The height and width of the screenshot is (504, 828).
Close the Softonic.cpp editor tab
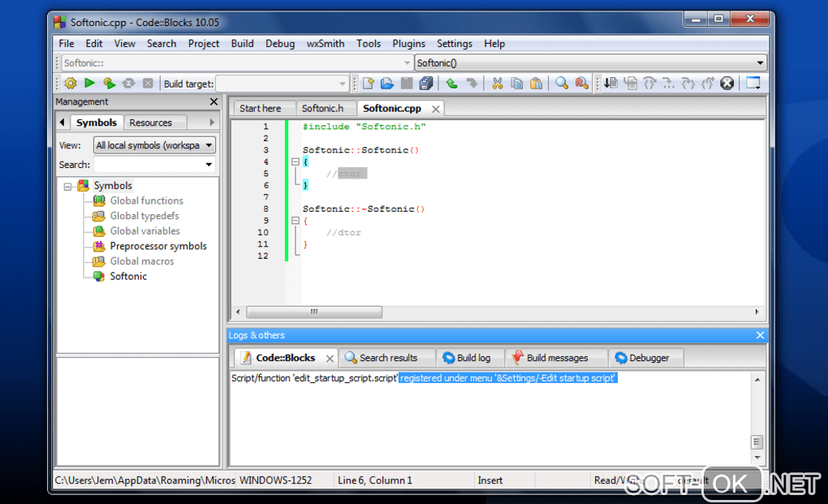tap(436, 110)
